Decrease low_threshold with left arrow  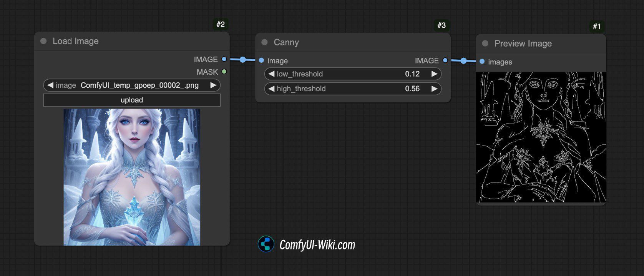[271, 74]
